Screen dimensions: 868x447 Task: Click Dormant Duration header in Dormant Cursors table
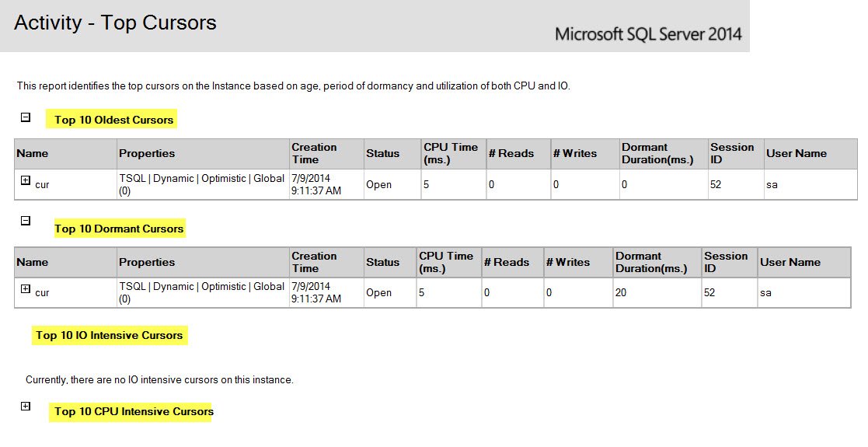(651, 262)
